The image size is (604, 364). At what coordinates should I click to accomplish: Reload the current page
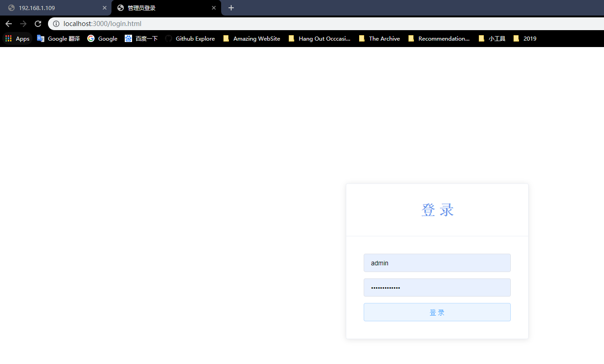click(38, 24)
